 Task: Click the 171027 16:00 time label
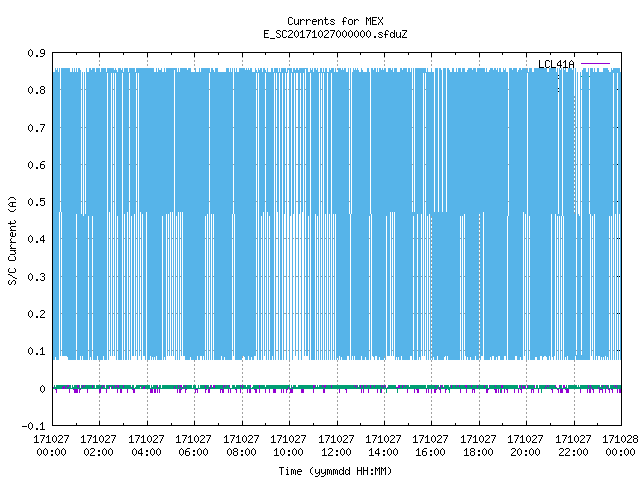coord(430,446)
